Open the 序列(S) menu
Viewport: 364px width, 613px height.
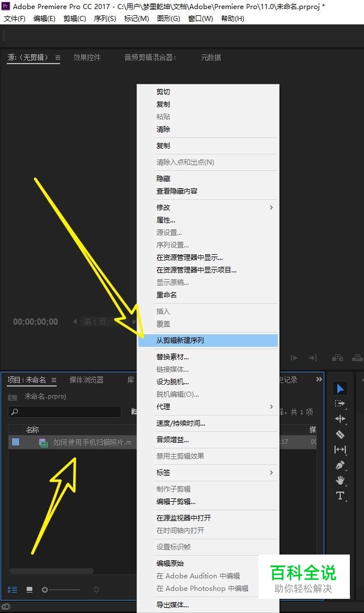click(105, 18)
